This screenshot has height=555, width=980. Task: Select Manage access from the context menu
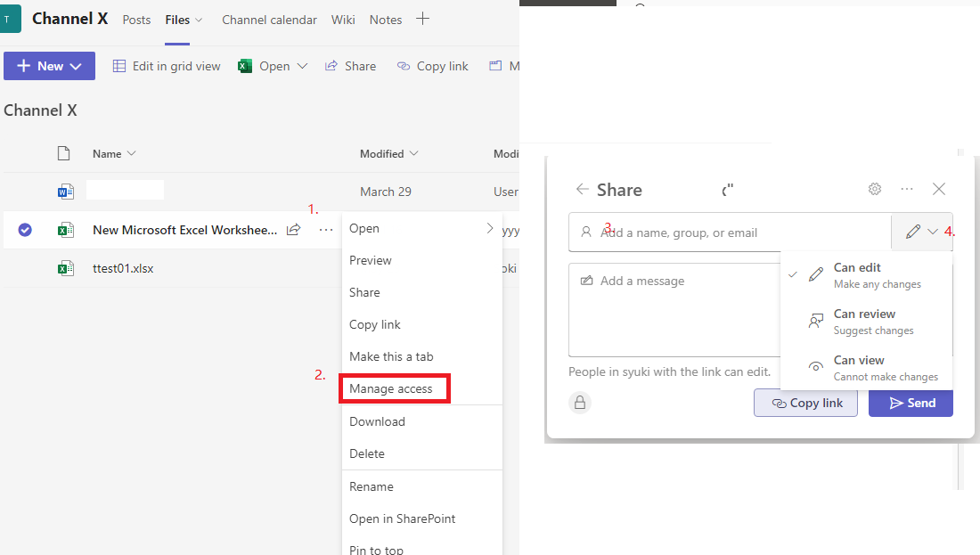[x=394, y=388]
